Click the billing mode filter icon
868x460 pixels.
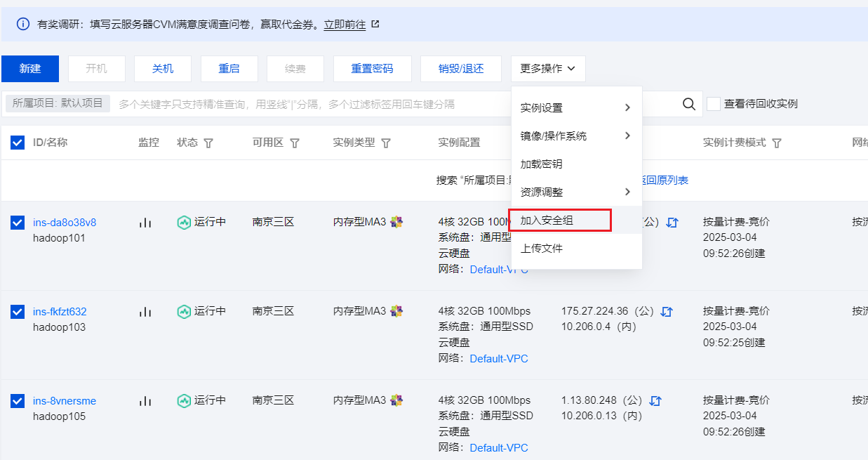coord(777,143)
